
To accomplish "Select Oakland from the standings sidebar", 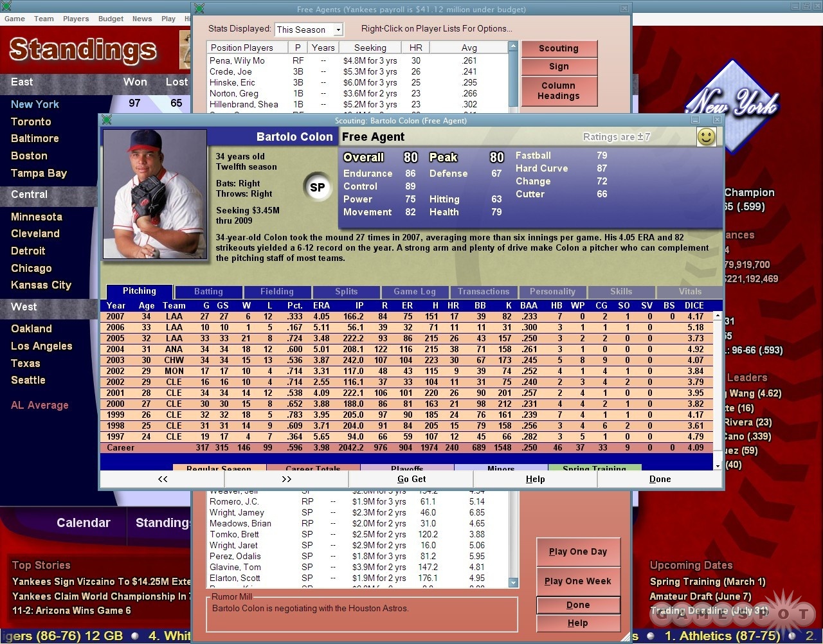I will coord(32,328).
